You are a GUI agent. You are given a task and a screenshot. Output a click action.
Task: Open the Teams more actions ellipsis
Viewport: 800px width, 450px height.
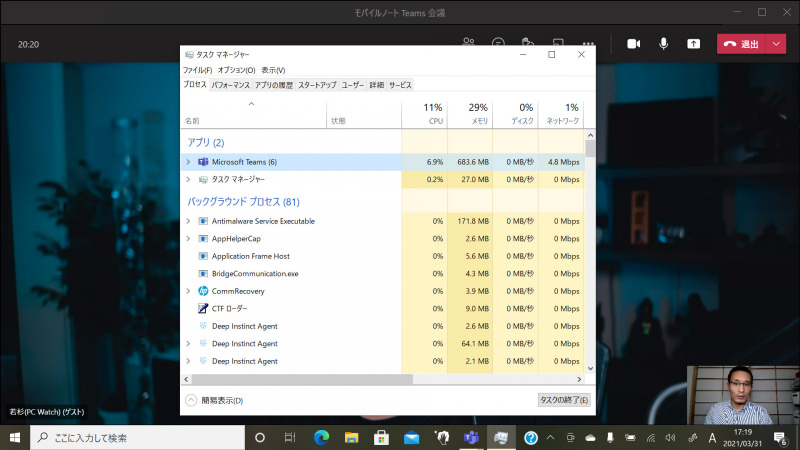tap(588, 44)
